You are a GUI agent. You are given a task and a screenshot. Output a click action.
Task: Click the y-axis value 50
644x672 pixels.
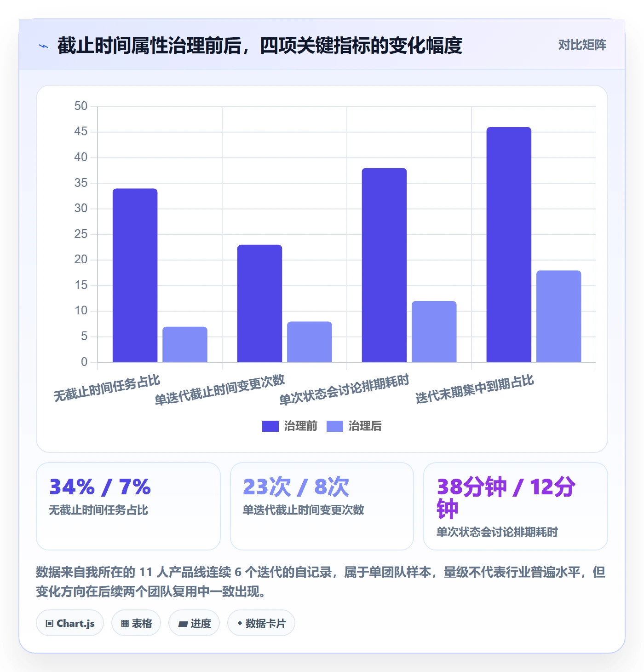point(81,106)
